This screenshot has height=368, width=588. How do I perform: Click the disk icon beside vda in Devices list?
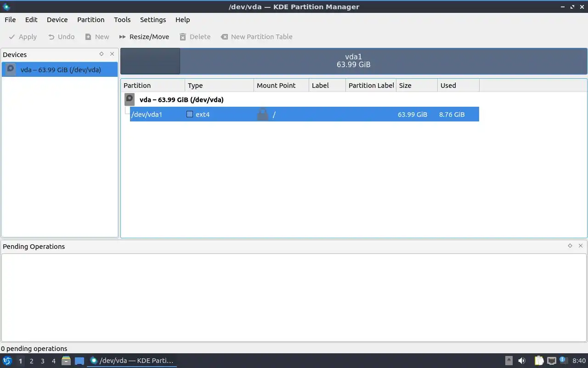(x=11, y=70)
